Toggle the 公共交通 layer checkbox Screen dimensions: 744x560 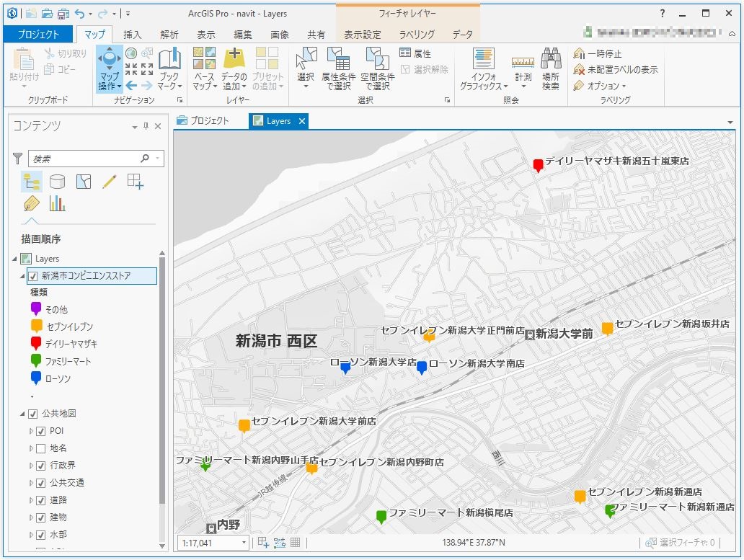41,483
